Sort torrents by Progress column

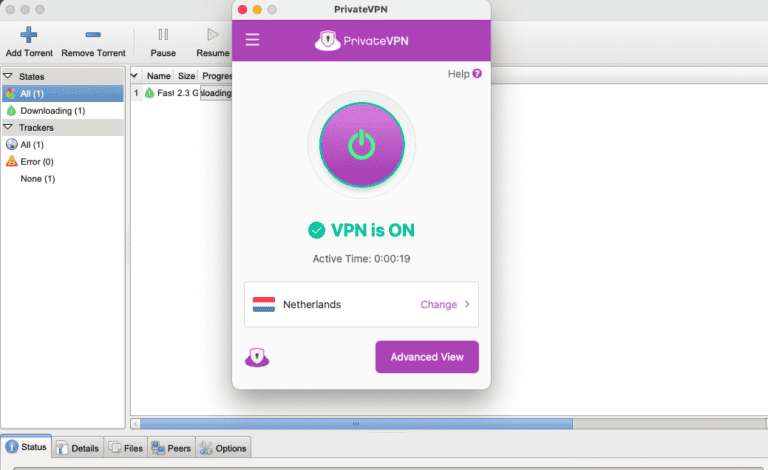[x=216, y=76]
